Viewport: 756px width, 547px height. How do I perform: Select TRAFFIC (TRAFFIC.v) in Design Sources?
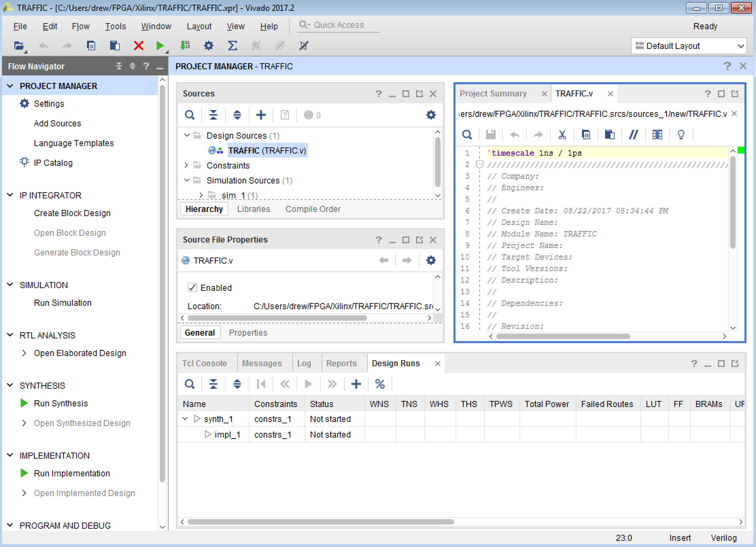coord(267,150)
